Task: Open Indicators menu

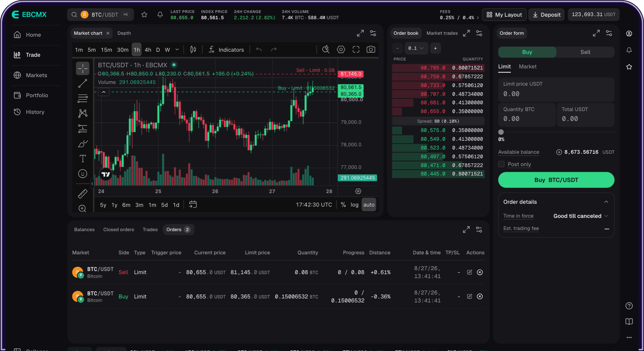Action: coord(226,50)
